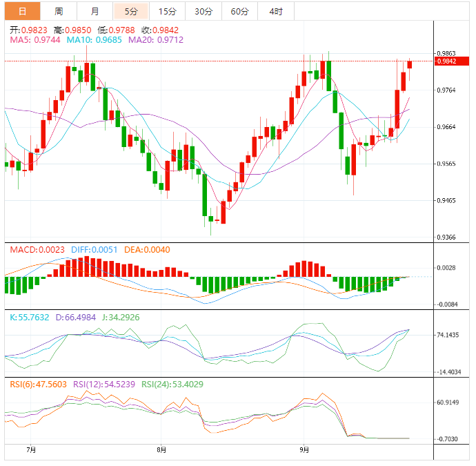Switch to the 5分 interval tab
Screen dimensions: 476x466
[130, 11]
